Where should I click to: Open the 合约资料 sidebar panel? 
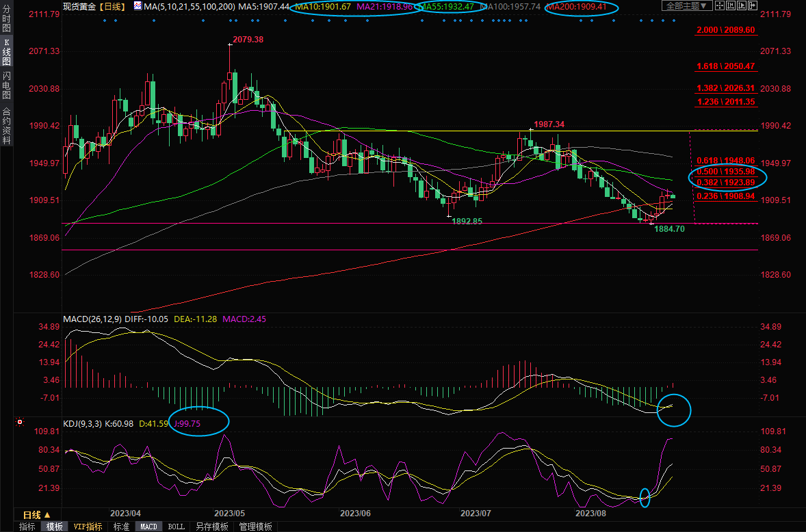[x=7, y=125]
